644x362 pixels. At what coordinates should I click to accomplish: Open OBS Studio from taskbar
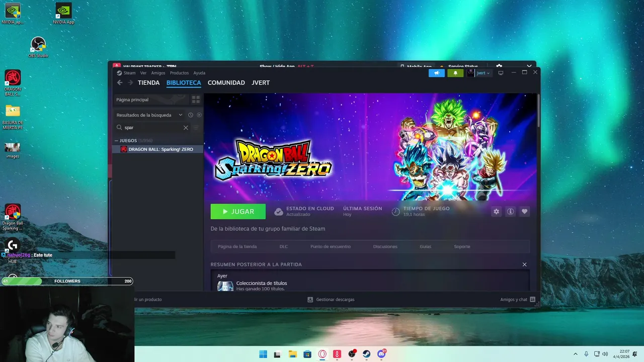pyautogui.click(x=352, y=354)
